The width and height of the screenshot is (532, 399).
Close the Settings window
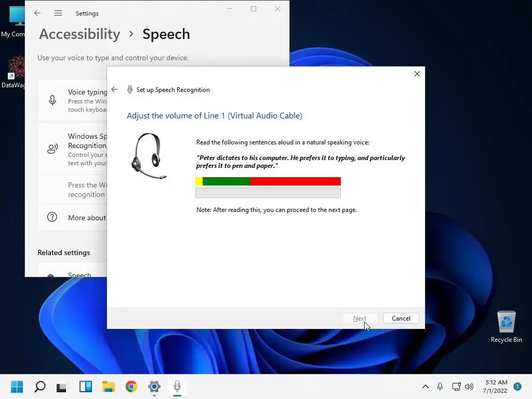[x=277, y=9]
